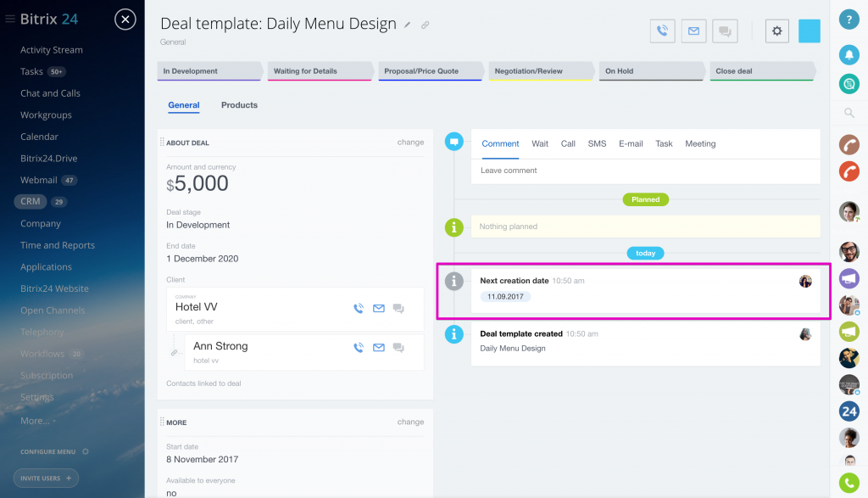Open the hamburger menu beside Bitrix 24
The height and width of the screenshot is (498, 868).
tap(10, 19)
